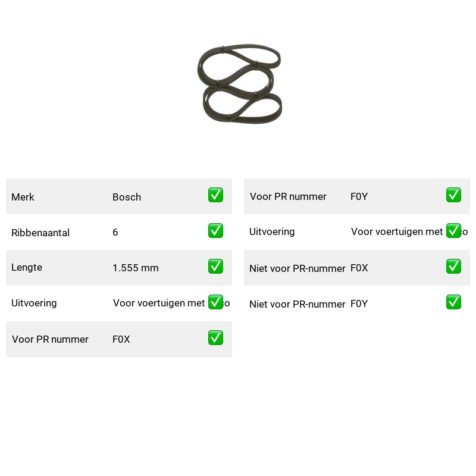This screenshot has height=476, width=476.
Task: Open the ribbed belt product image
Action: tap(239, 83)
